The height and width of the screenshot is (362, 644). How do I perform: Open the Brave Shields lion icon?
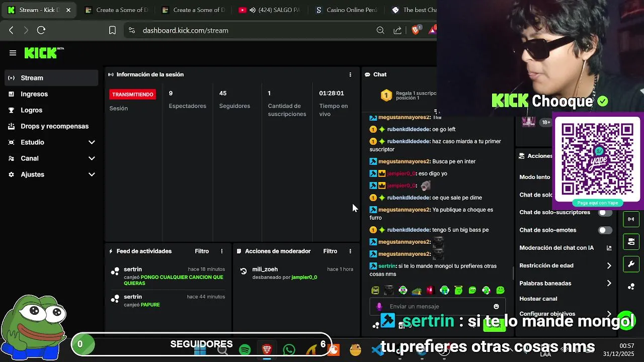point(415,30)
